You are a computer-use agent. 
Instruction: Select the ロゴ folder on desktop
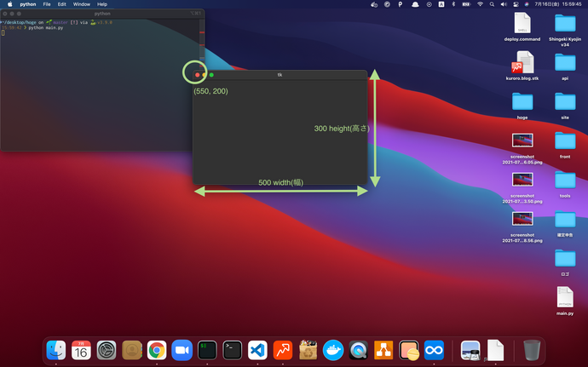565,258
